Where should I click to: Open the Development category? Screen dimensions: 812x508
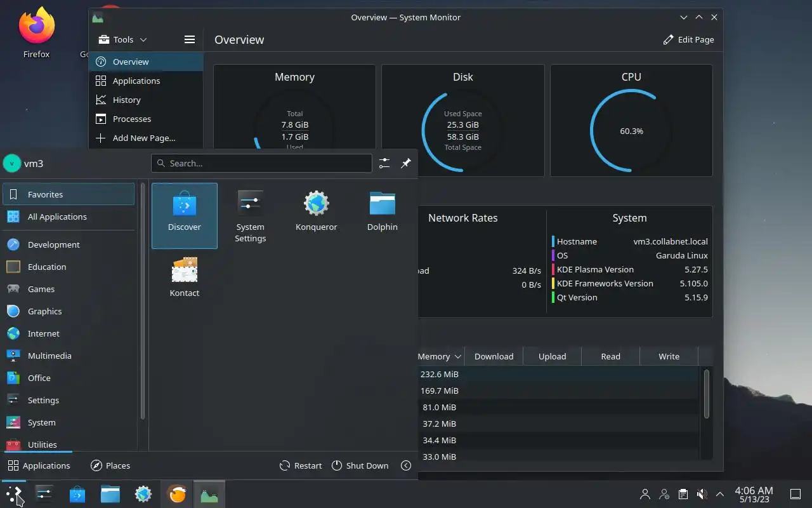click(x=69, y=244)
